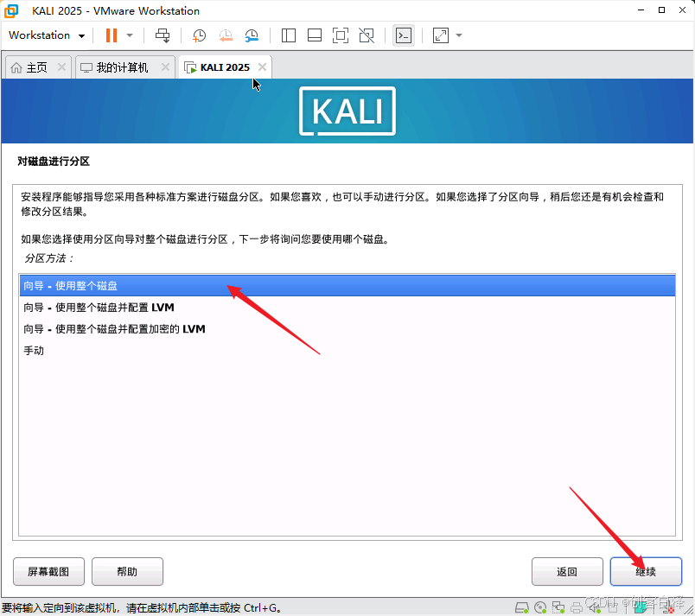Click the 继续 button

point(646,572)
